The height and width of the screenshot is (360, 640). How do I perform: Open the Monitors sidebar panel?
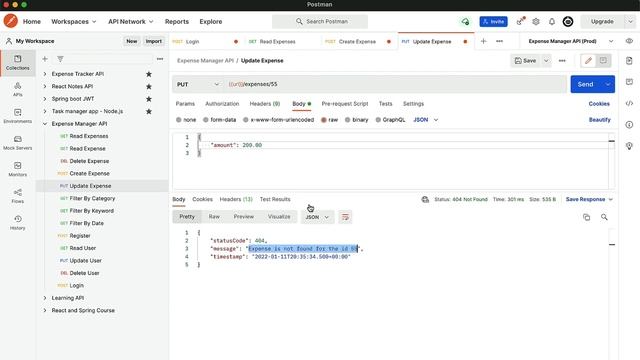tap(18, 169)
